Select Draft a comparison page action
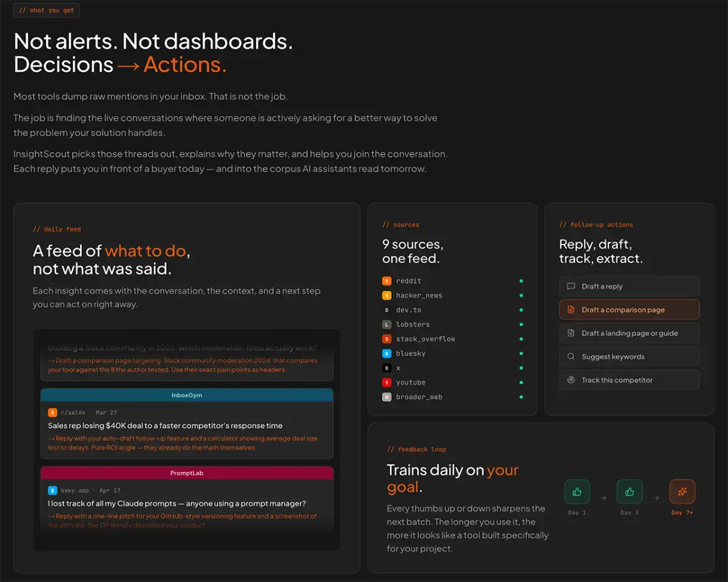The height and width of the screenshot is (582, 728). [629, 310]
